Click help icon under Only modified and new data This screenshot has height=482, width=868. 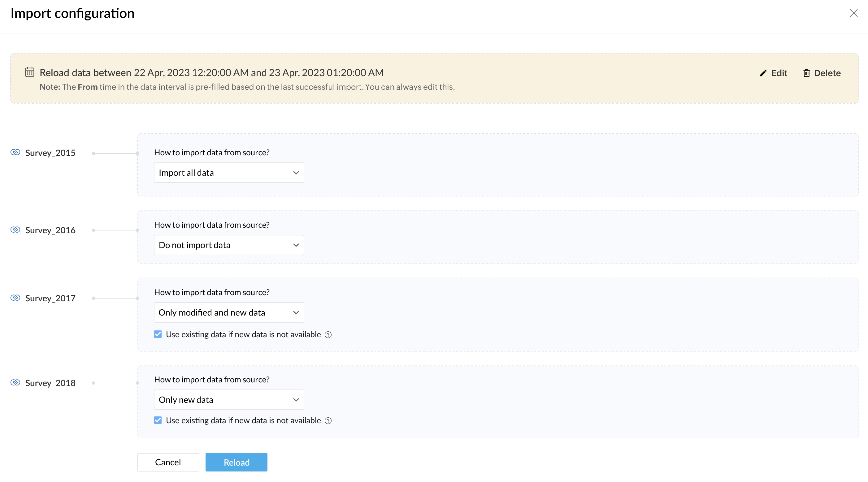(x=328, y=335)
